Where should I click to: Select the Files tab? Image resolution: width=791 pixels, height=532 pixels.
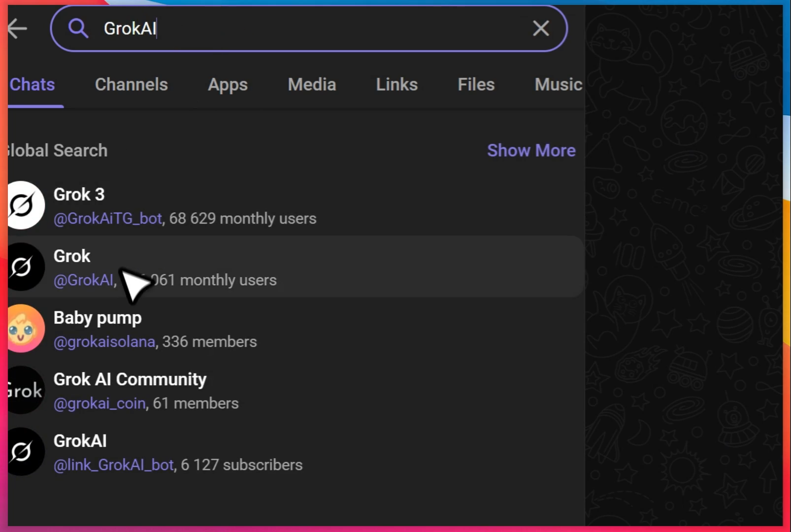[x=476, y=85]
